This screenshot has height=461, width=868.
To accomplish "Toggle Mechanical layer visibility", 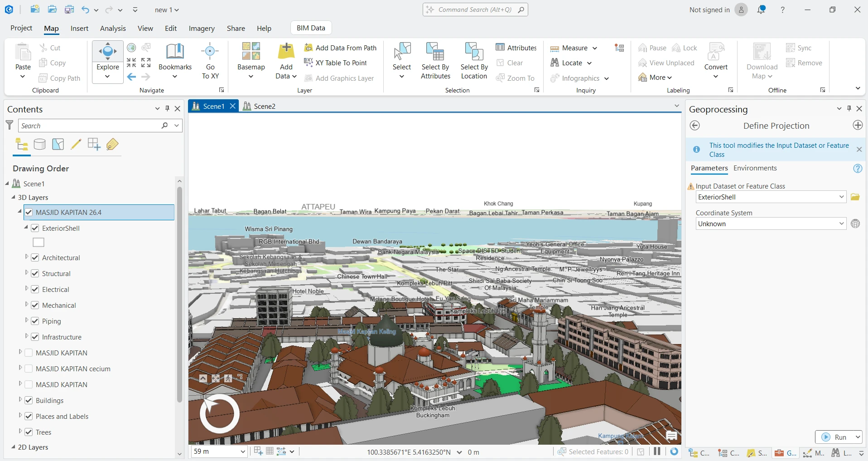I will (x=35, y=305).
